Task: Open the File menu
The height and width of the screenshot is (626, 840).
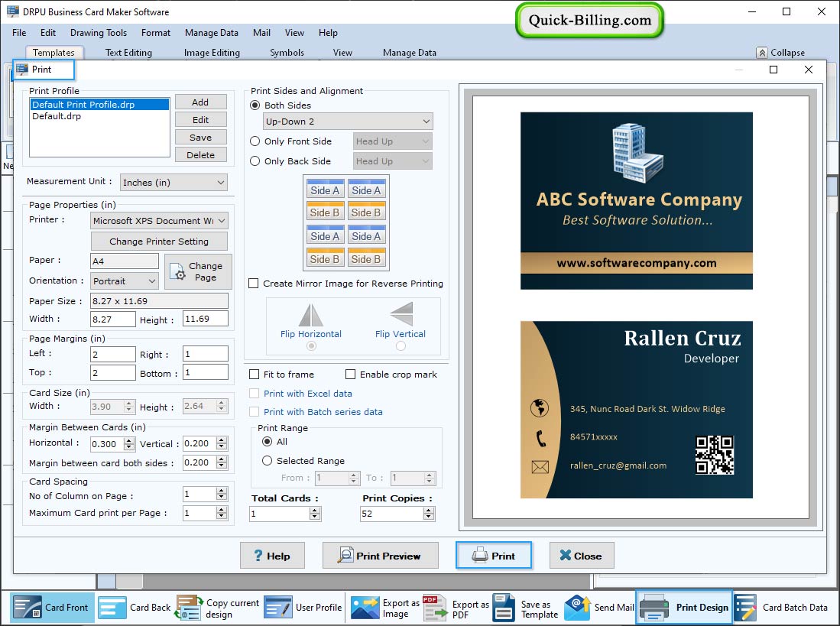Action: [x=19, y=33]
